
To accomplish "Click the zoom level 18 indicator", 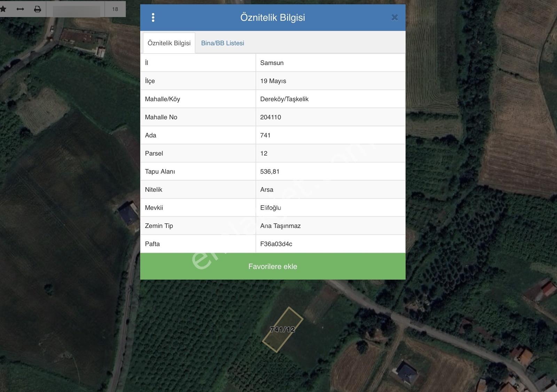I will pos(115,9).
